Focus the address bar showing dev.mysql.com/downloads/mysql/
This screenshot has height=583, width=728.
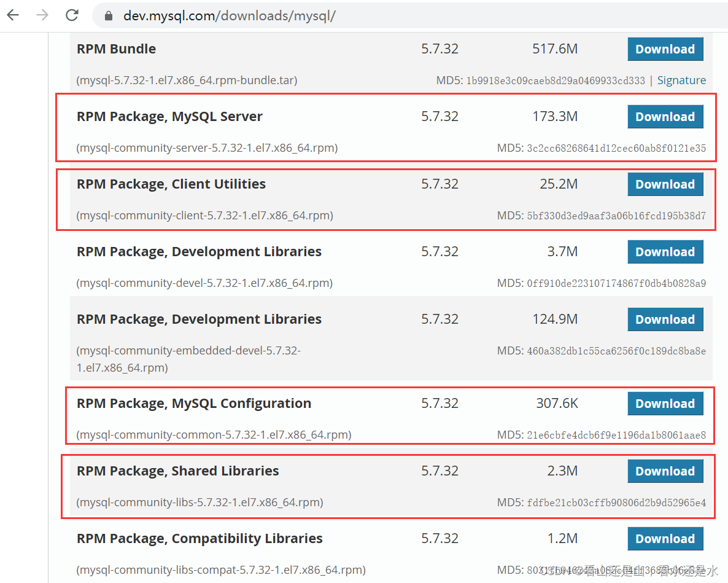[x=409, y=16]
